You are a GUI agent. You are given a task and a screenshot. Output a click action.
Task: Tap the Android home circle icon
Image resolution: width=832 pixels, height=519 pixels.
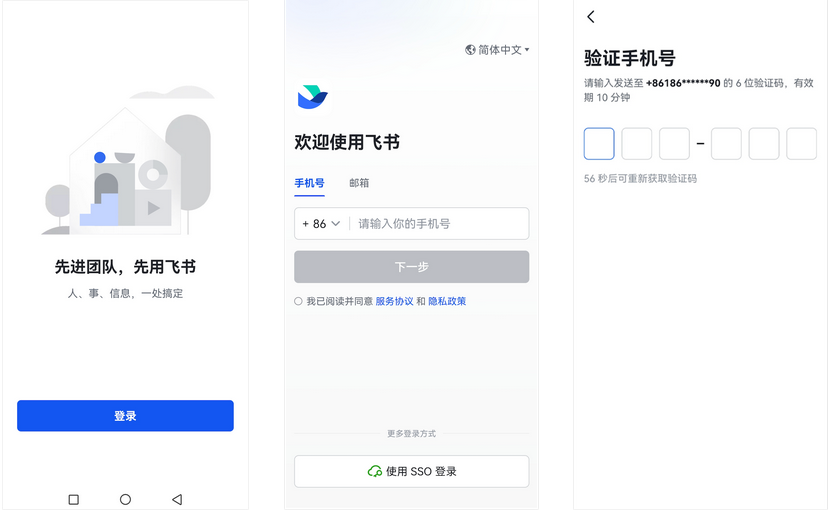(x=125, y=499)
